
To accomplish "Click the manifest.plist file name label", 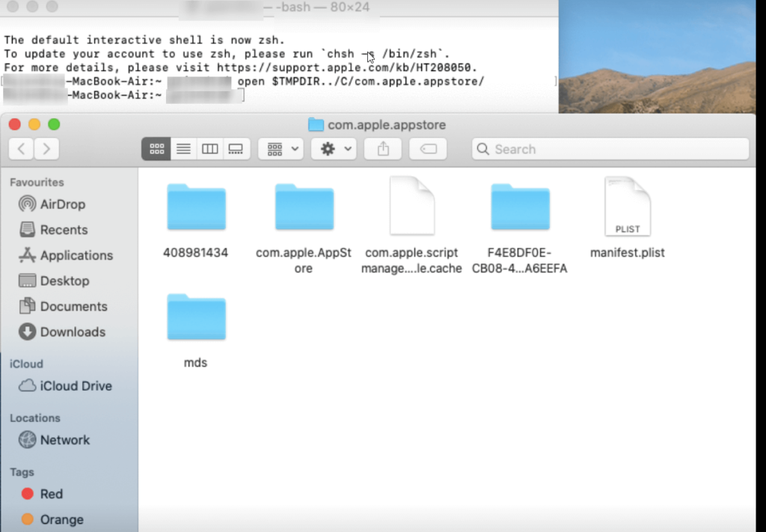I will (x=628, y=253).
